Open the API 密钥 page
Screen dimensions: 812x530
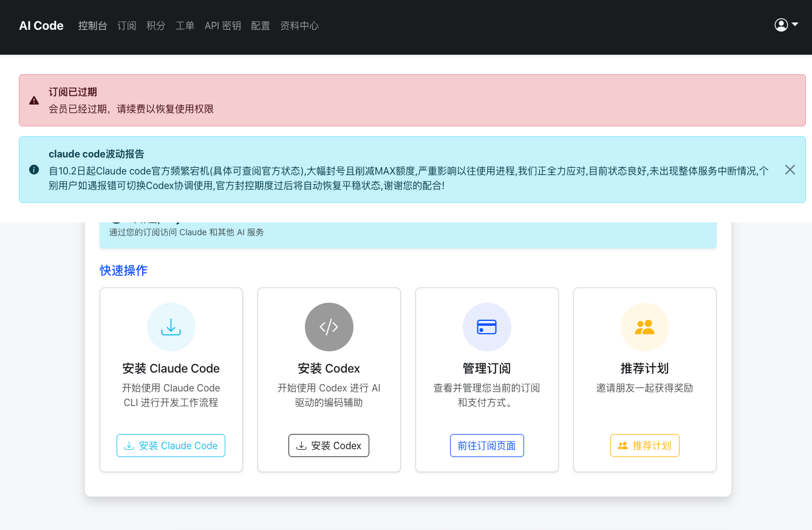pyautogui.click(x=222, y=26)
